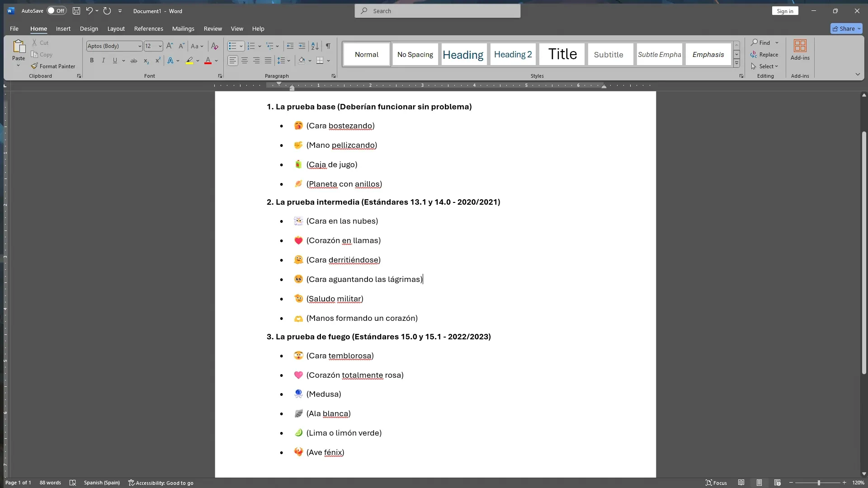This screenshot has height=488, width=868.
Task: Open Share options
Action: tap(846, 28)
